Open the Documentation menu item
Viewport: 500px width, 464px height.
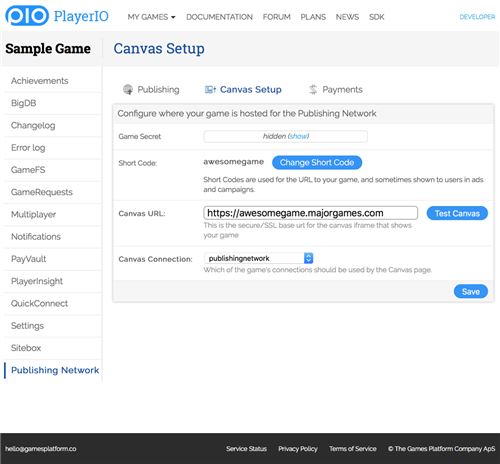click(x=219, y=17)
